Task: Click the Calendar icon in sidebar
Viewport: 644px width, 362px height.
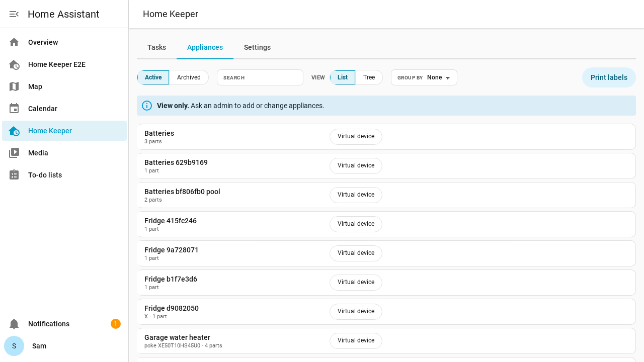Action: [14, 109]
